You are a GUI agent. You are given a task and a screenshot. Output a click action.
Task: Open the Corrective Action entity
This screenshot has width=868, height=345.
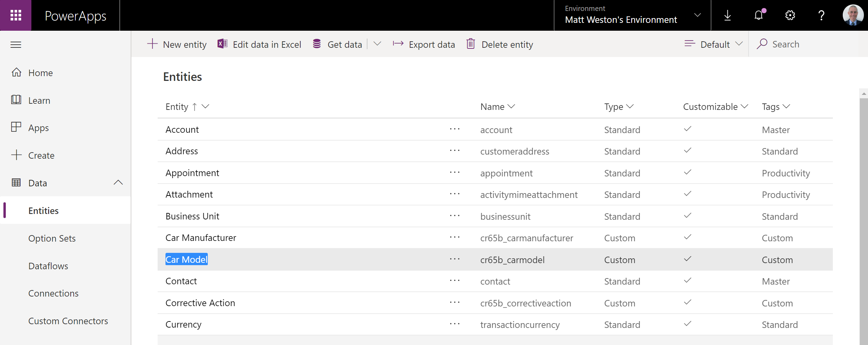pos(200,303)
